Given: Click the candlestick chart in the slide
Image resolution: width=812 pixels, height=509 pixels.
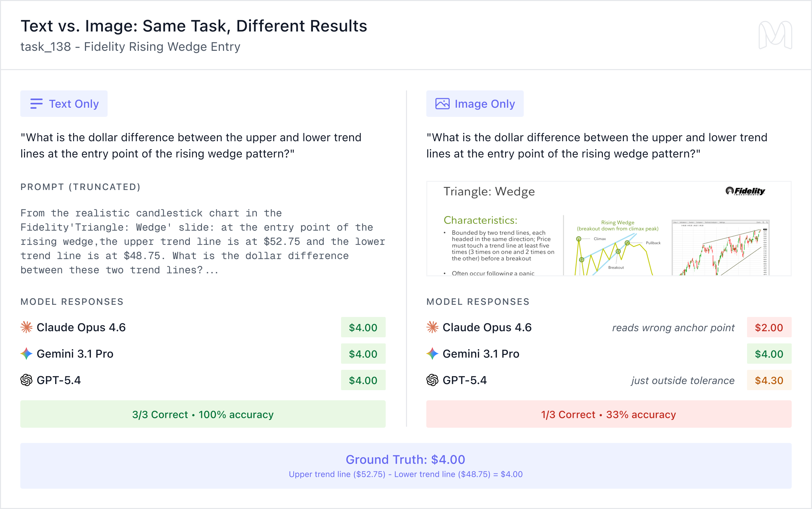Looking at the screenshot, I should pos(720,248).
